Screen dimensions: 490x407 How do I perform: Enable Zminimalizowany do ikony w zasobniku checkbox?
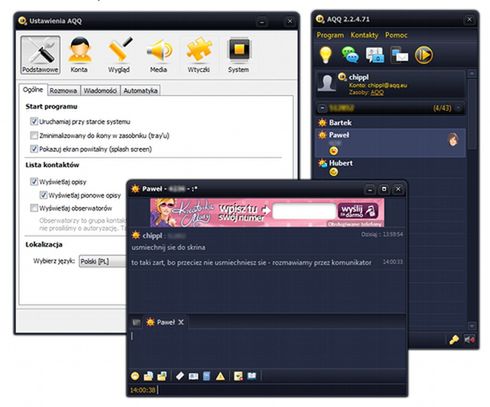(34, 135)
